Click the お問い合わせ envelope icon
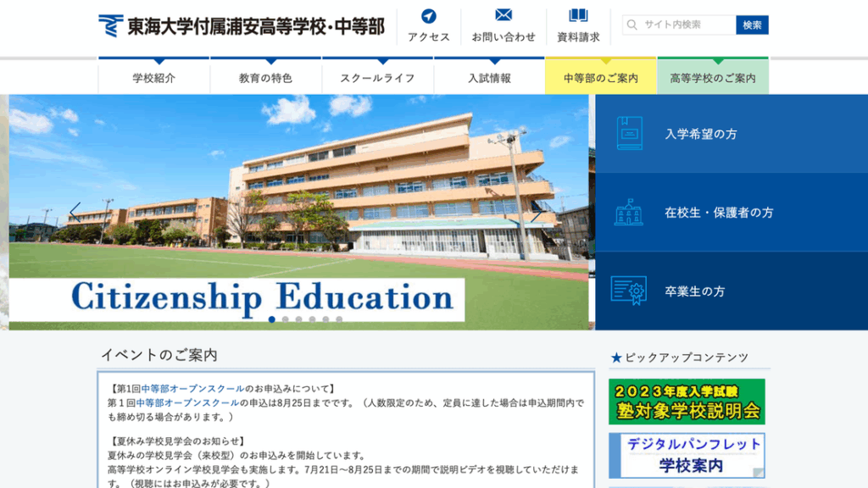This screenshot has width=868, height=488. click(x=504, y=15)
